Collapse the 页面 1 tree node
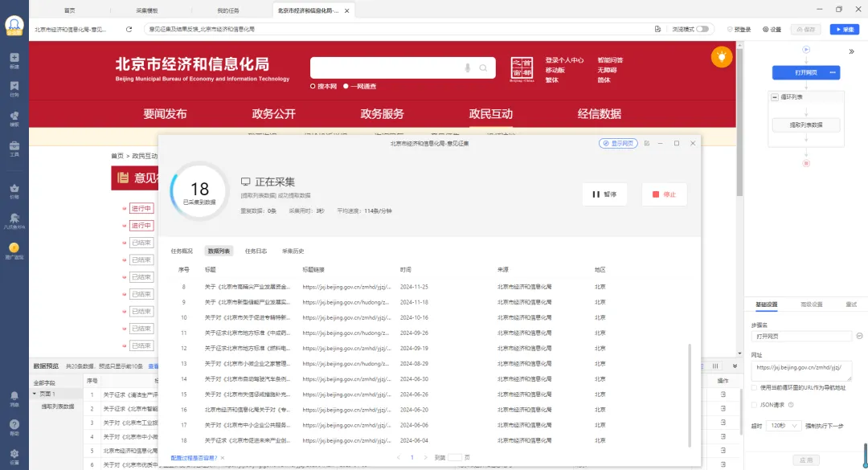The height and width of the screenshot is (470, 868). coord(35,394)
